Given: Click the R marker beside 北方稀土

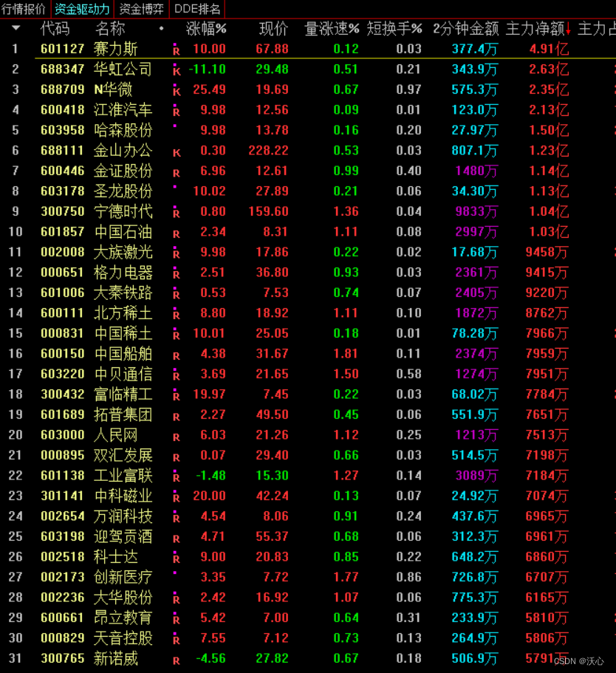Looking at the screenshot, I should tap(176, 314).
